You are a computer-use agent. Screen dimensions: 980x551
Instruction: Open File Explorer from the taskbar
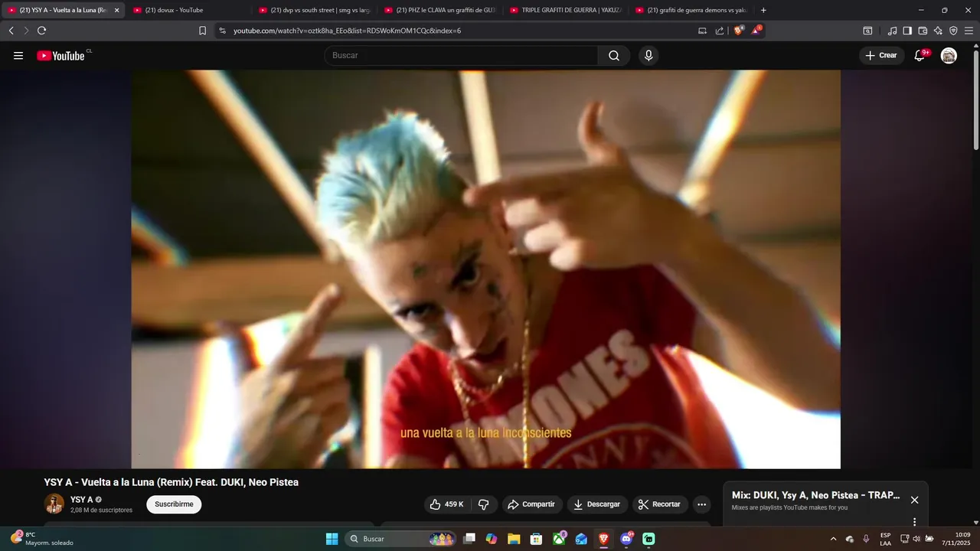[514, 539]
